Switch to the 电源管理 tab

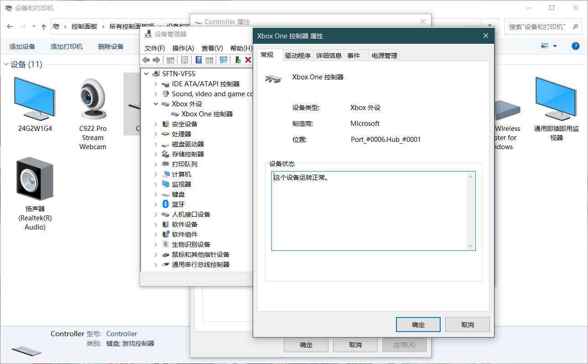coord(385,56)
